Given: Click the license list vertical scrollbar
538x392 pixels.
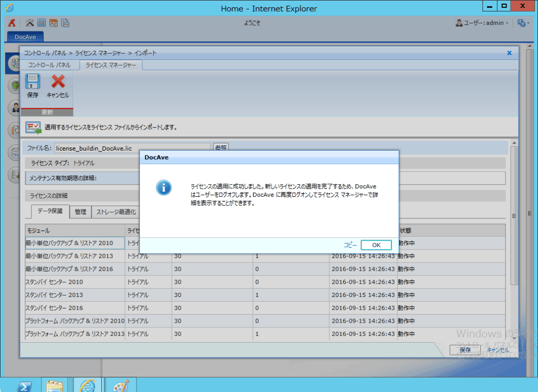Looking at the screenshot, I should point(514,216).
